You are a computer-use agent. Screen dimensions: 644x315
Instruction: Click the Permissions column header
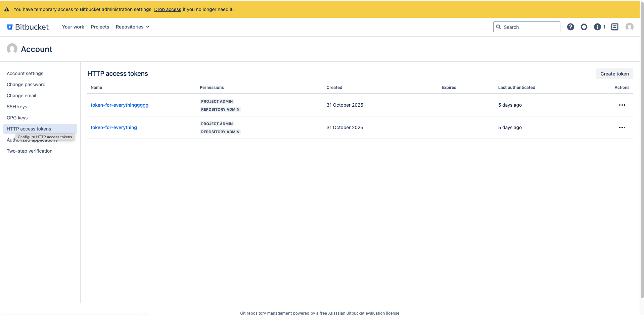click(x=212, y=88)
